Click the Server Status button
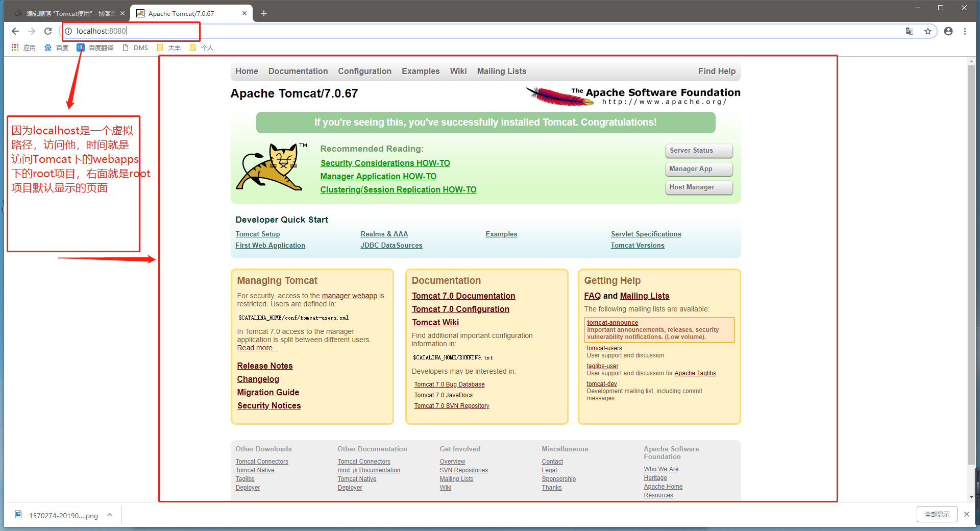This screenshot has width=980, height=531. [x=699, y=151]
